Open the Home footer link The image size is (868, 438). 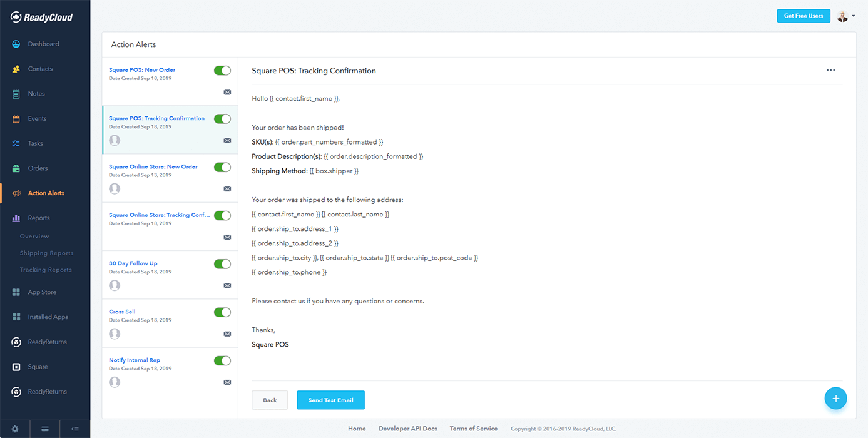coord(357,429)
